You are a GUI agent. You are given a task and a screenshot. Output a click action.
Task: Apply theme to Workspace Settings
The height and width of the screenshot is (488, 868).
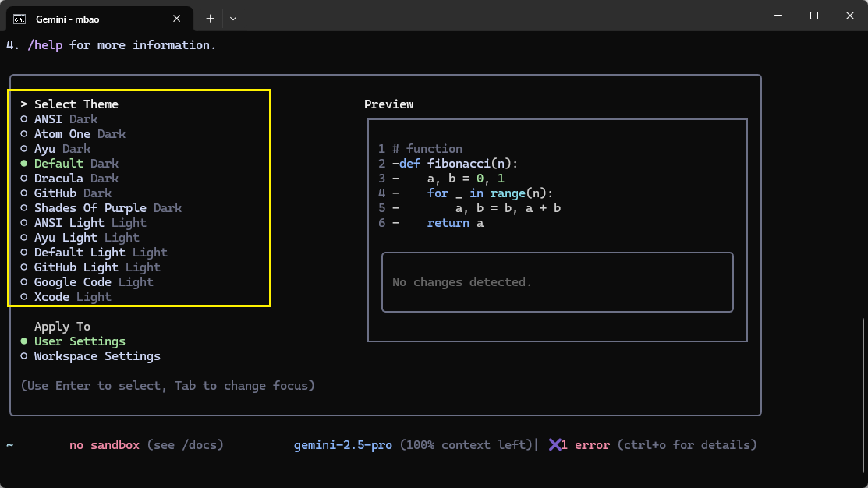point(97,355)
